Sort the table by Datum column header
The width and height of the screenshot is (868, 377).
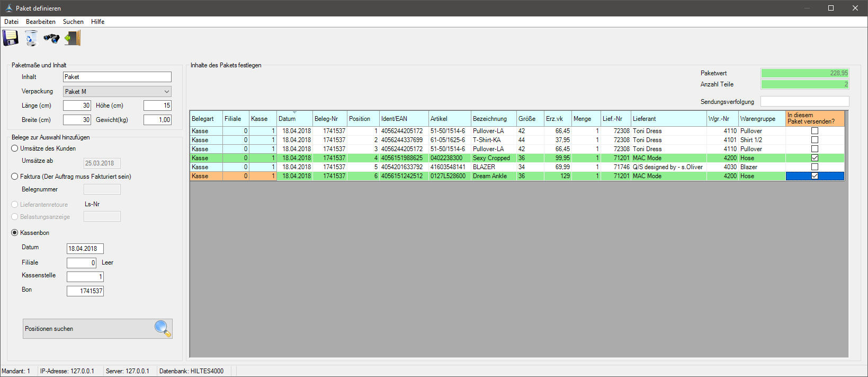(x=294, y=119)
